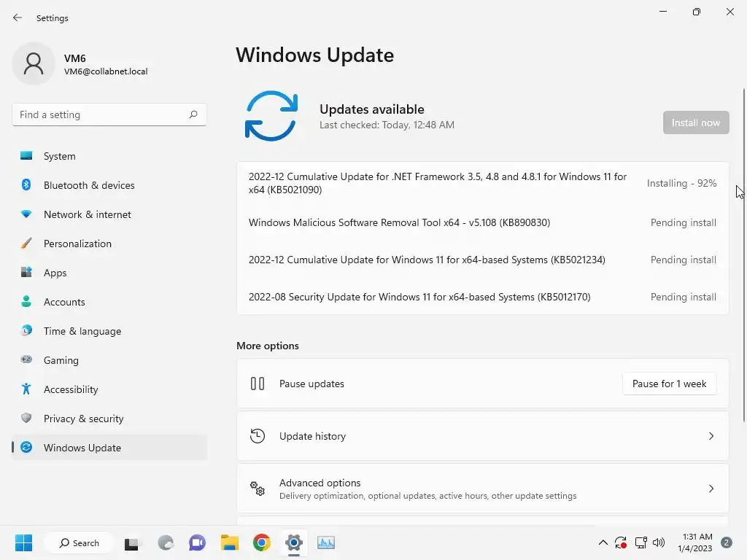Click the Advanced options gears icon
The height and width of the screenshot is (560, 747).
click(258, 489)
